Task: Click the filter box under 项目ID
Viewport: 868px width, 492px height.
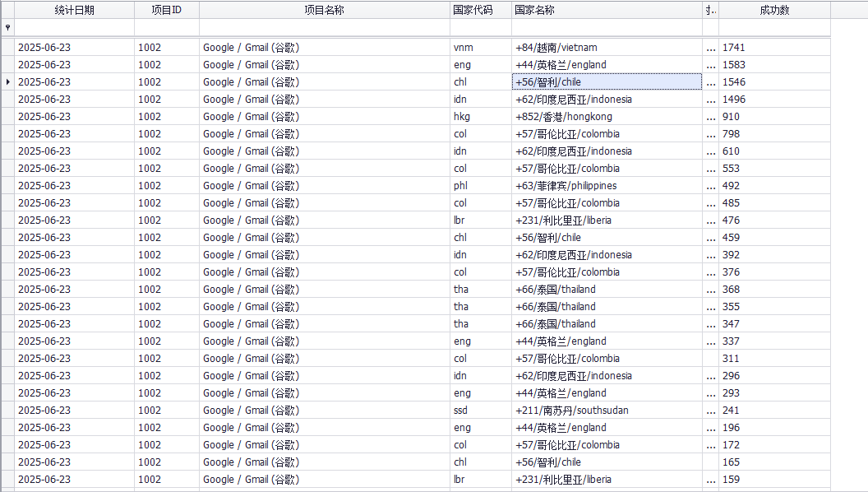Action: point(167,27)
